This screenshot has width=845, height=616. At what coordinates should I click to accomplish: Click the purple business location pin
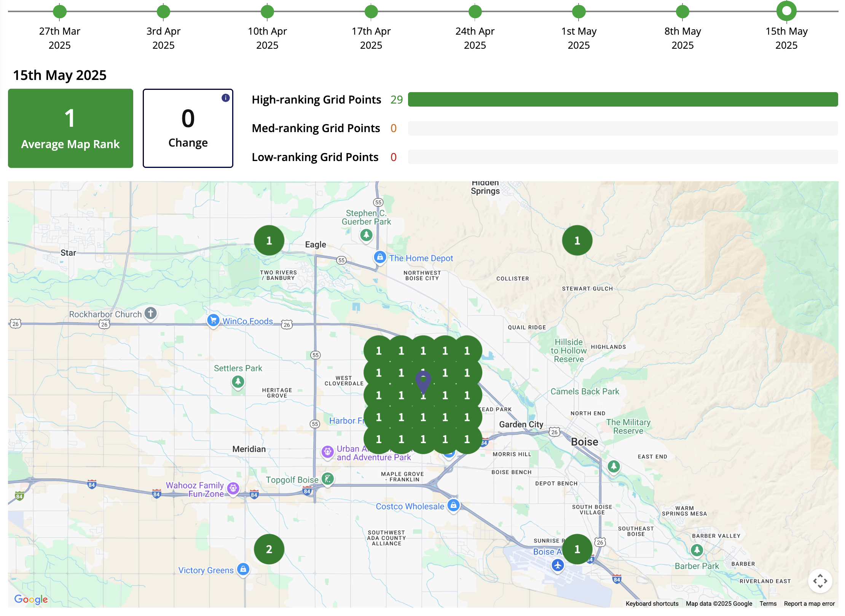tap(423, 382)
